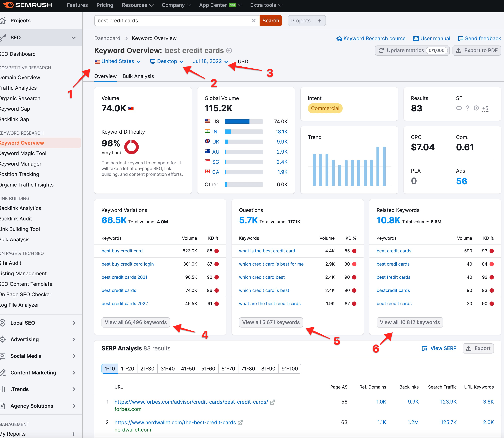Click the plus icon next to My Reports

click(73, 434)
